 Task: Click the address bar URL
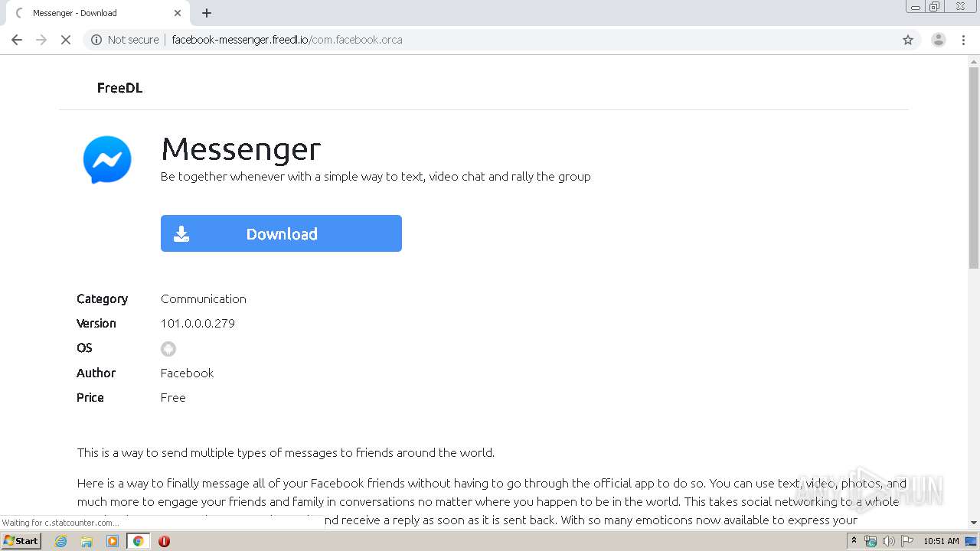(287, 40)
